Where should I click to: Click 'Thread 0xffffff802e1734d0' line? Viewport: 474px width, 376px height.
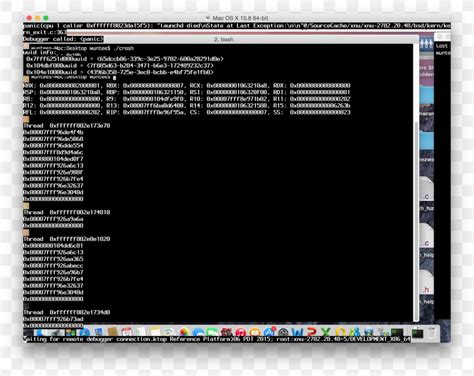[67, 312]
